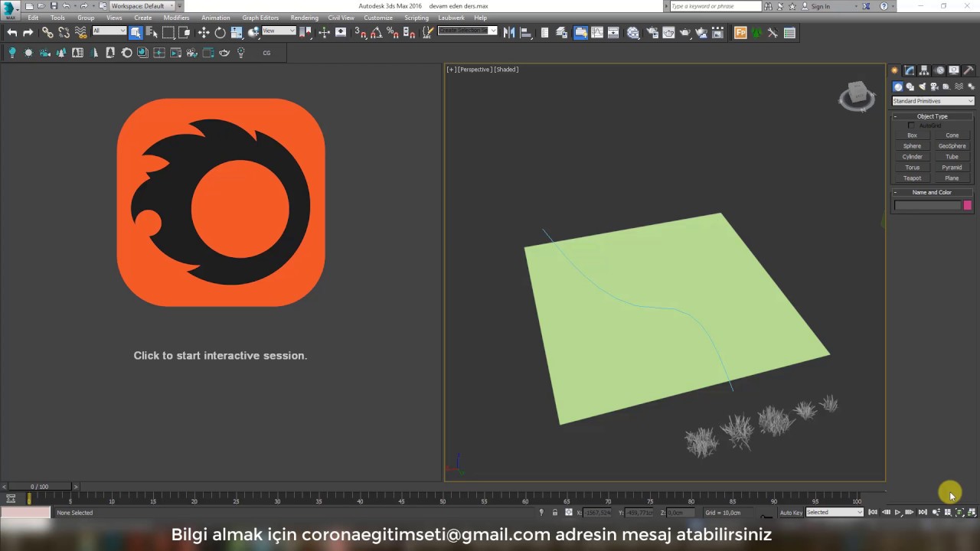Switch to the Hierarchy command panel tab
The image size is (980, 551).
(x=924, y=70)
